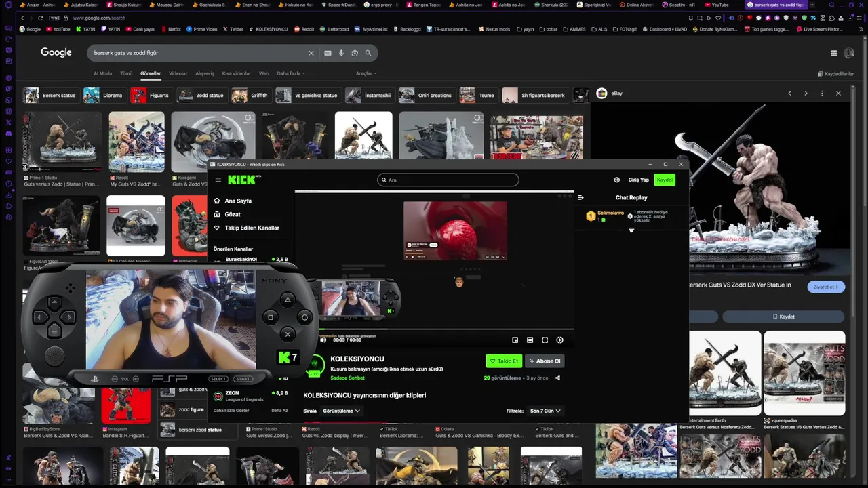Viewport: 868px width, 488px height.
Task: Open the BurakSakinOl recommended channel
Action: 250,259
